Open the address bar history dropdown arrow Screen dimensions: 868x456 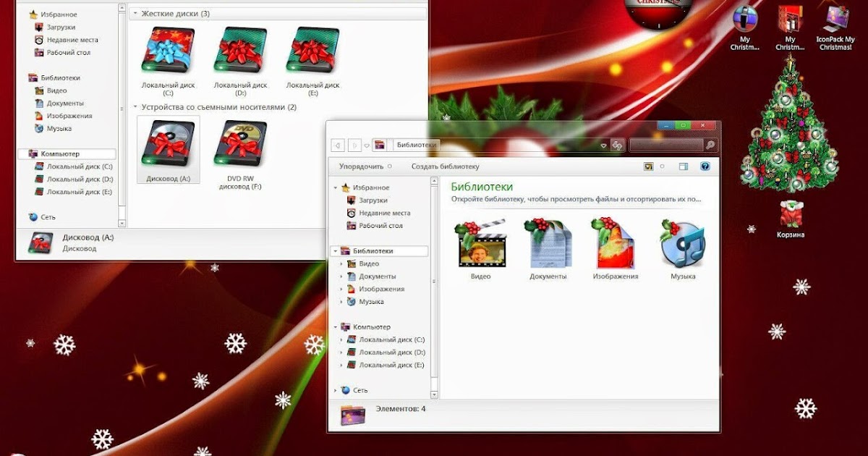point(604,145)
